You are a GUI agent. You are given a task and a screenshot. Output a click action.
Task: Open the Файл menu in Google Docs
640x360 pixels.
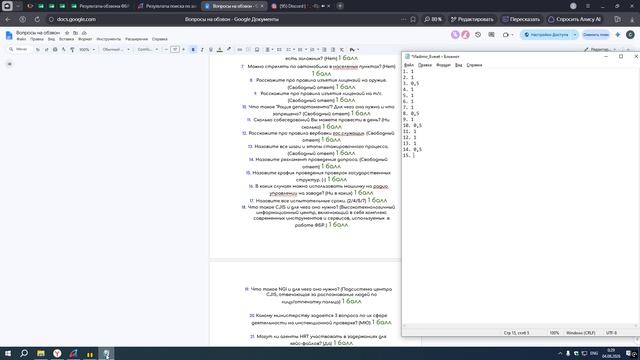tap(21, 39)
